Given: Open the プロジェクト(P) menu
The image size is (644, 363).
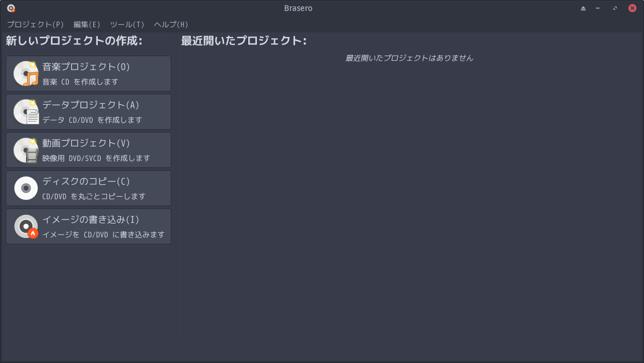Looking at the screenshot, I should [x=35, y=24].
